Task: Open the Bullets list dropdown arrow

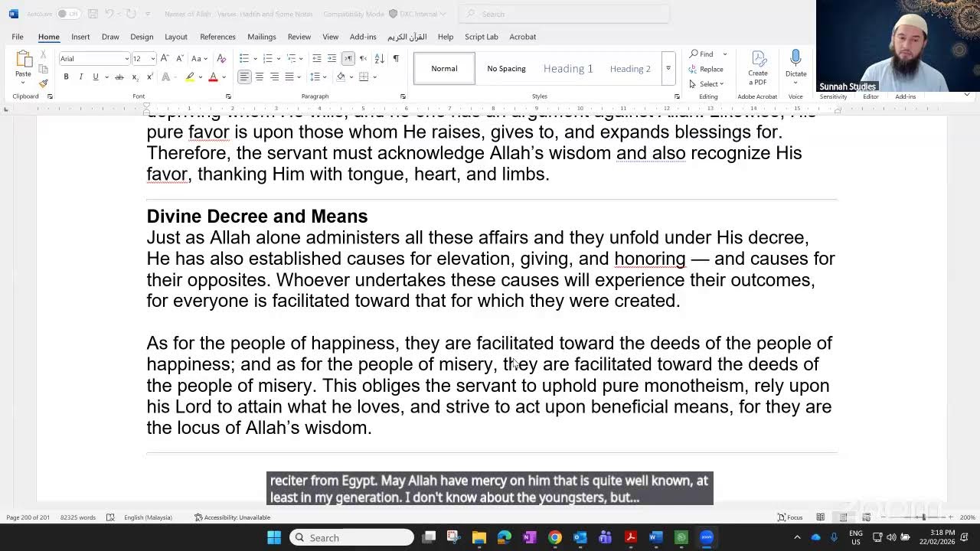Action: tap(254, 58)
